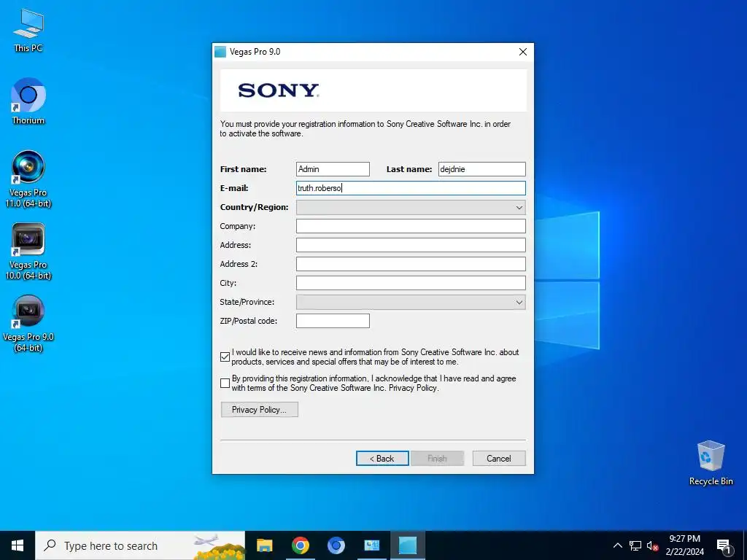747x560 pixels.
Task: Click the Vegas Pro 9.0 title bar icon
Action: click(220, 52)
